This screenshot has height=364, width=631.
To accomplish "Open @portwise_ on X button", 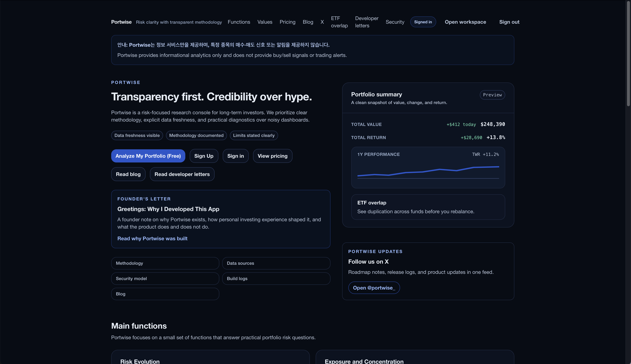I will coord(374,288).
